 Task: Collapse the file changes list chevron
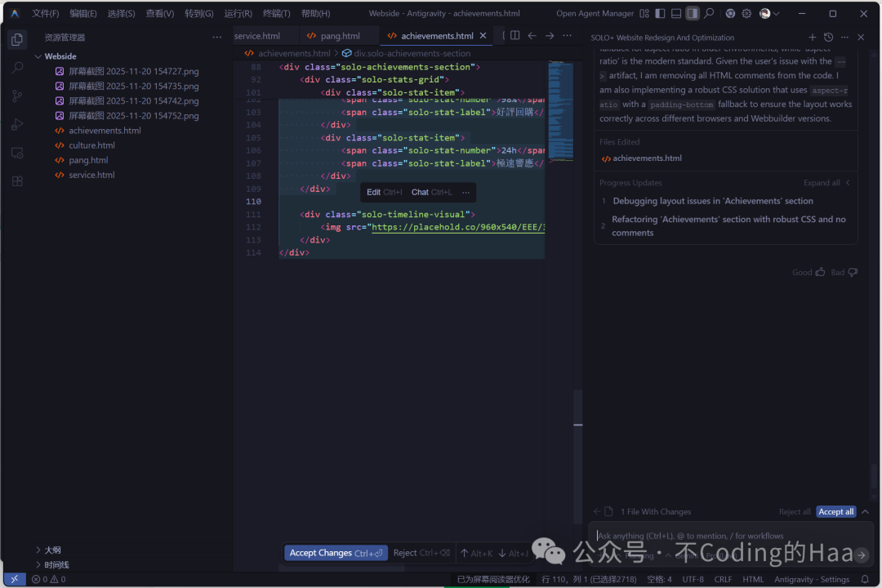[865, 511]
